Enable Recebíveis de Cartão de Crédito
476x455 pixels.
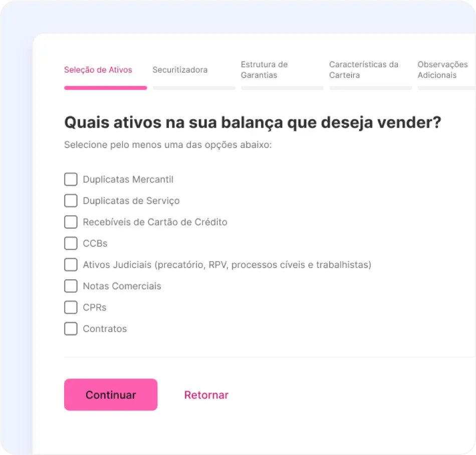pyautogui.click(x=71, y=222)
